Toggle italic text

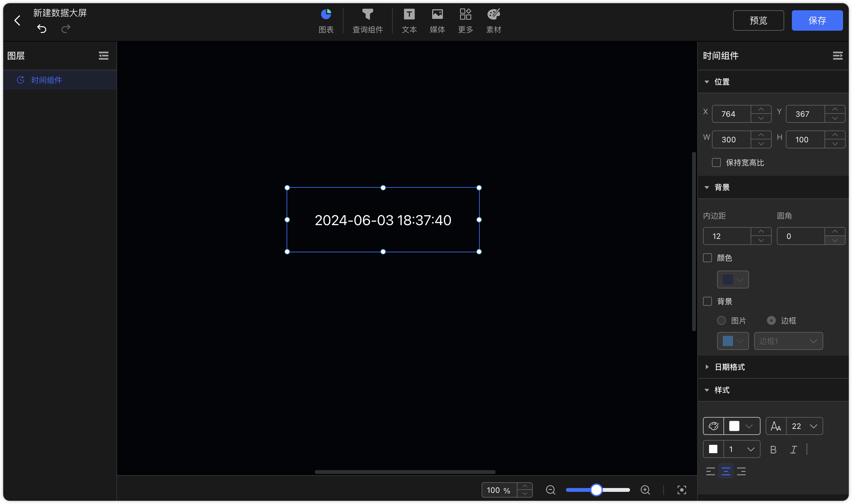tap(793, 450)
